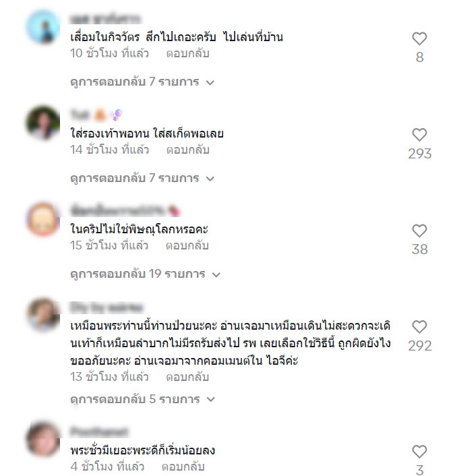Like the long comment with 292 likes
457x476 pixels.
419,327
